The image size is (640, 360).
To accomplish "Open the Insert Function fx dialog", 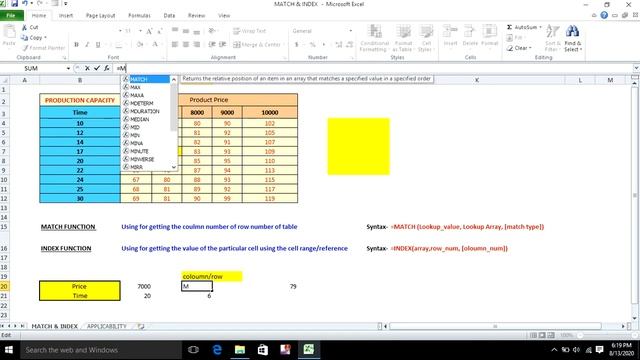I will (x=107, y=68).
